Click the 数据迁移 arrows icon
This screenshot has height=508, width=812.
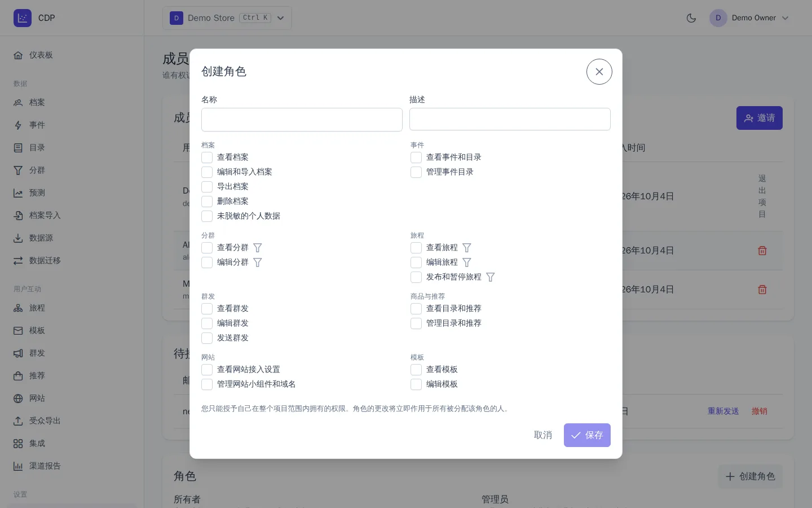(18, 261)
